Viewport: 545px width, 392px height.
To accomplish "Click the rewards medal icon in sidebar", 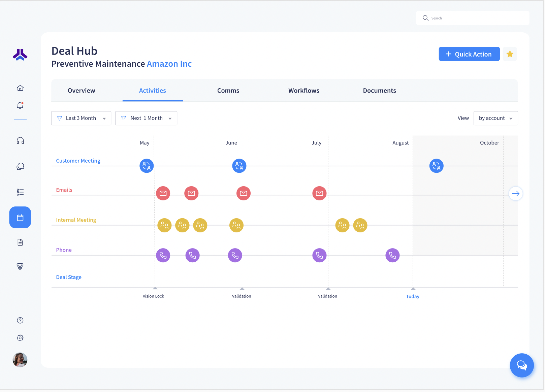I will (20, 266).
